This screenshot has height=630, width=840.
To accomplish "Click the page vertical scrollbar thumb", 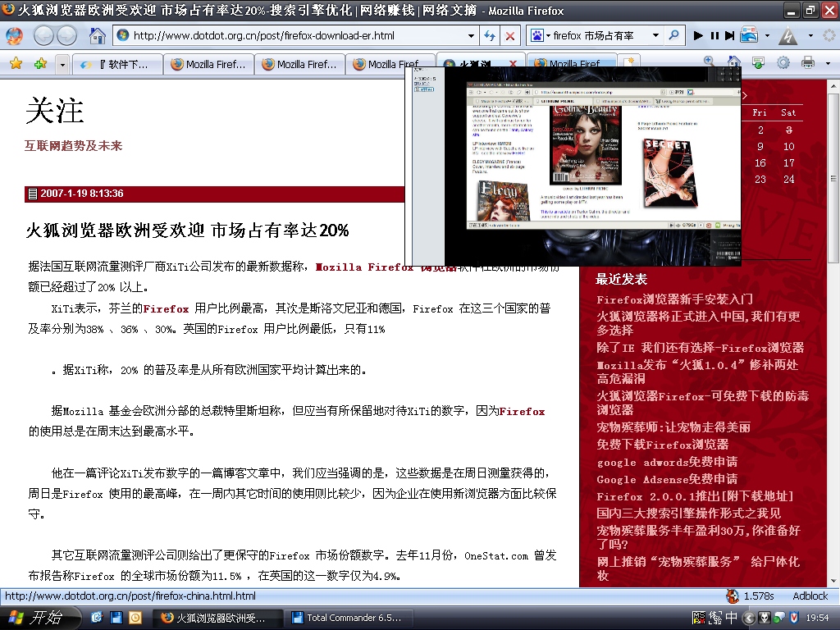I will (833, 178).
